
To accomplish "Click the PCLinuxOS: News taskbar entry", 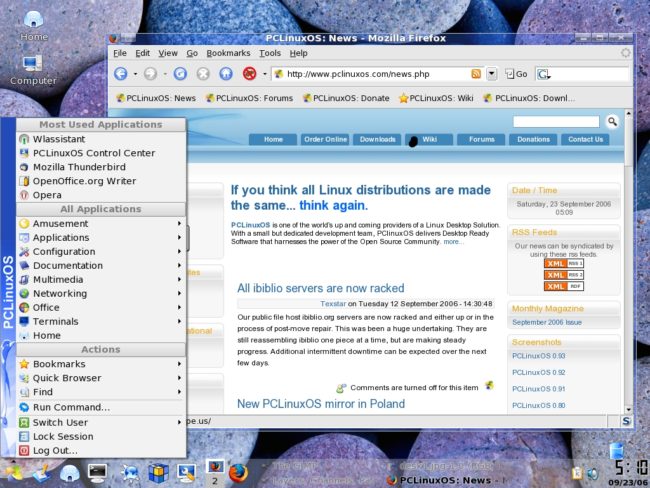I will pyautogui.click(x=446, y=480).
